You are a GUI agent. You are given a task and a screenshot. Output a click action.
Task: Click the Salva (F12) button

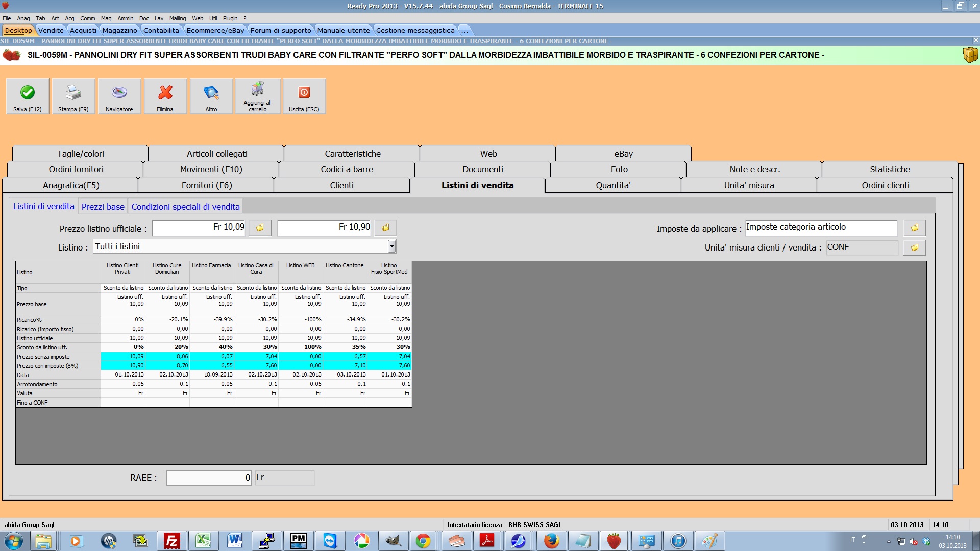[x=28, y=96]
